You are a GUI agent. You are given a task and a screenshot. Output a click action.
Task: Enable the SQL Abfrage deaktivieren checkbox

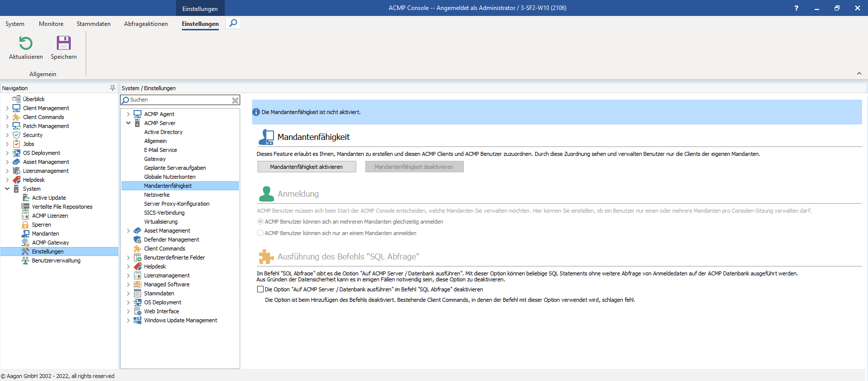point(260,289)
